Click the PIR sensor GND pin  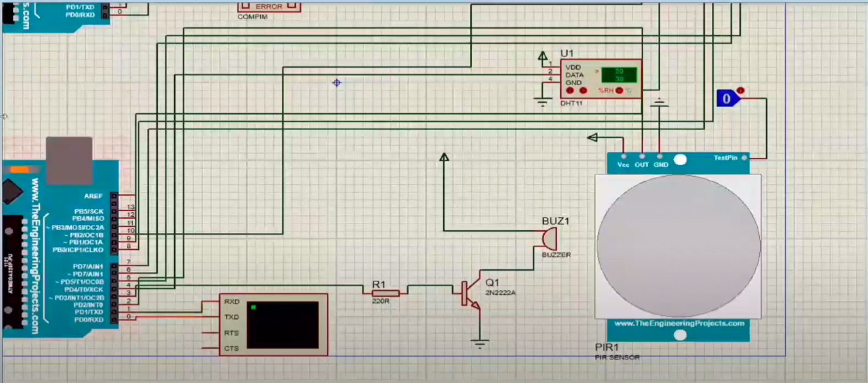pyautogui.click(x=659, y=156)
